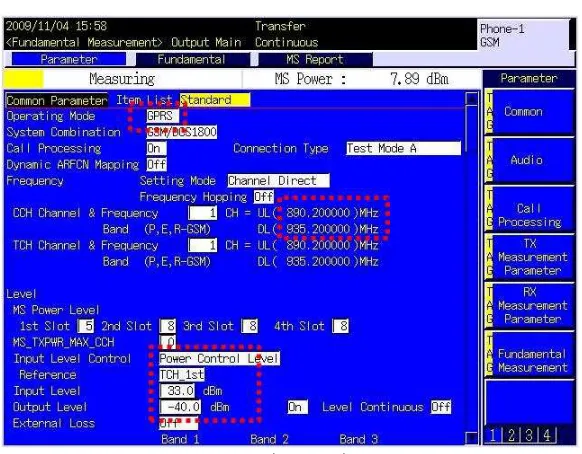This screenshot has width=582, height=454.
Task: Edit Input Level 33.0 dBm field
Action: [177, 391]
